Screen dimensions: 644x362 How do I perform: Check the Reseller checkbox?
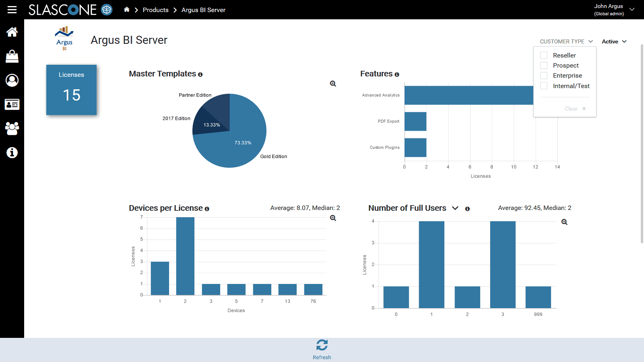pos(544,55)
